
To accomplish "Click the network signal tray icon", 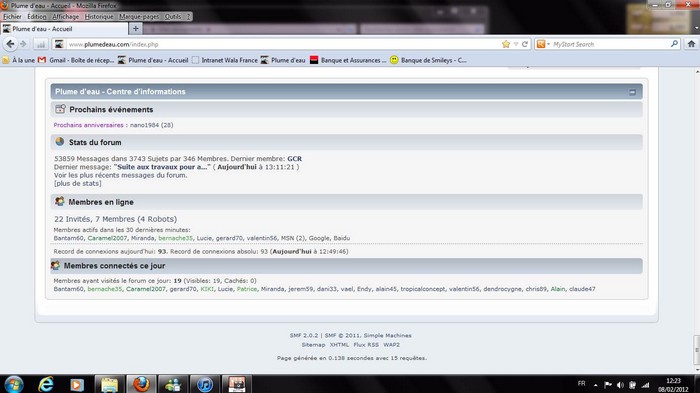I will point(646,385).
